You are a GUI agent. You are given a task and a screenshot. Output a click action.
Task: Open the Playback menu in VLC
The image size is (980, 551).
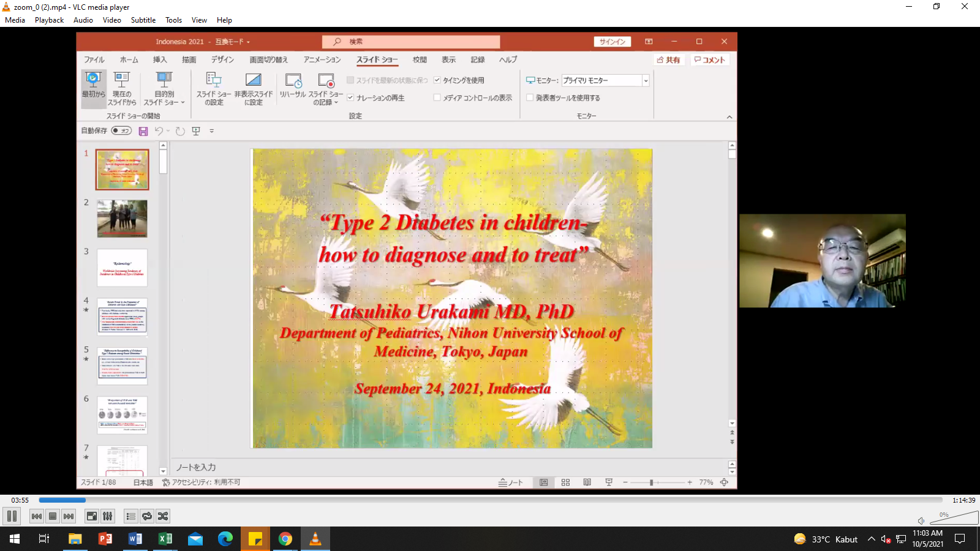(49, 20)
